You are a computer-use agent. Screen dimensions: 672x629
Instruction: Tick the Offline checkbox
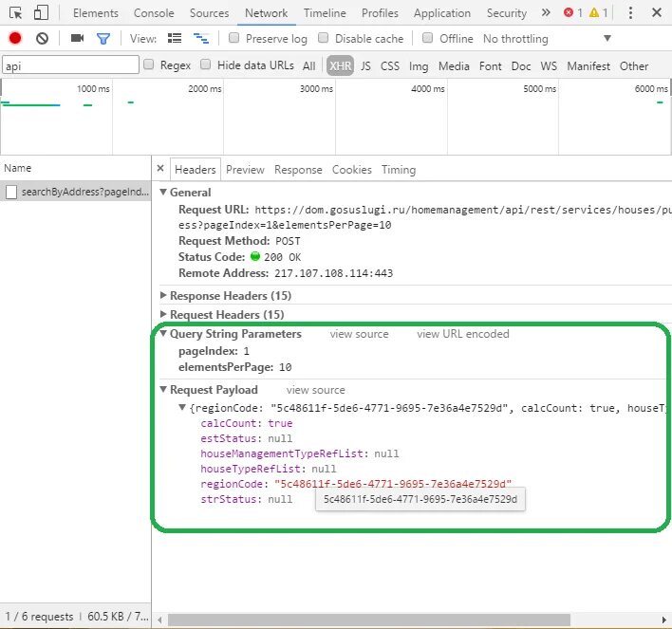427,38
